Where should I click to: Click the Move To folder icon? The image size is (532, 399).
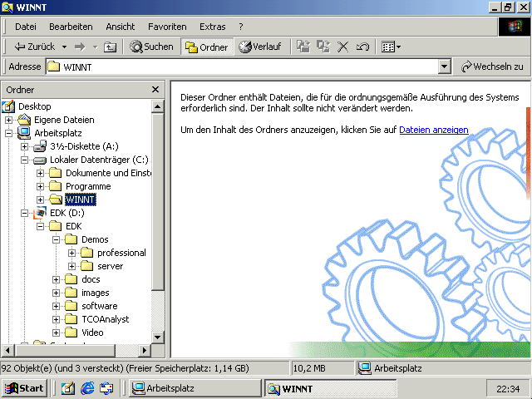303,47
